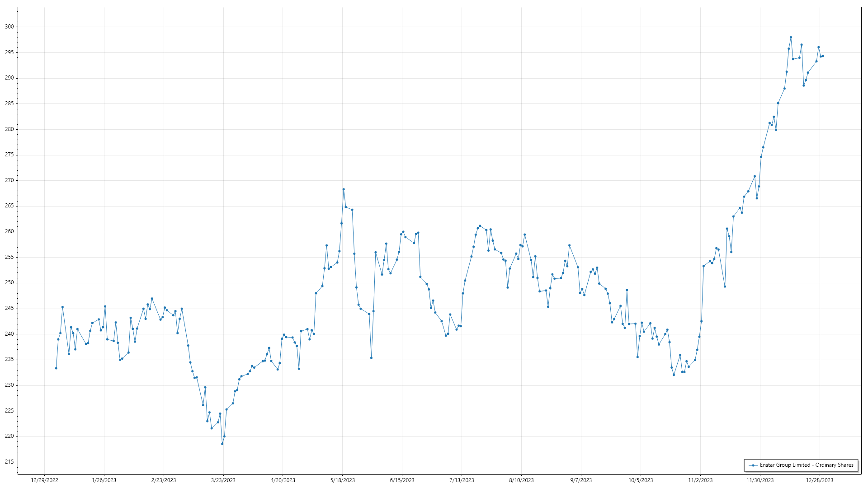Image resolution: width=868 pixels, height=488 pixels.
Task: Click the 7/13/2023 x-axis tick label
Action: coord(462,480)
